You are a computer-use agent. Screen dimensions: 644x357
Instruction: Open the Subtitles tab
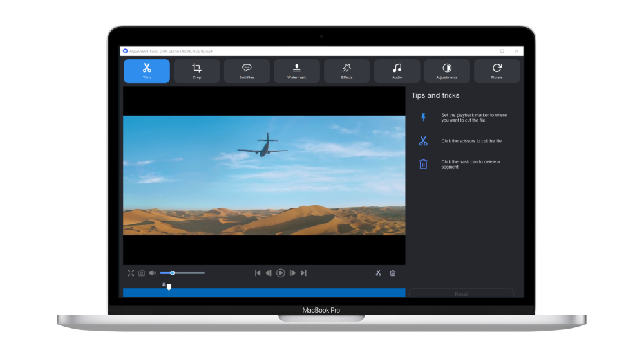click(247, 71)
